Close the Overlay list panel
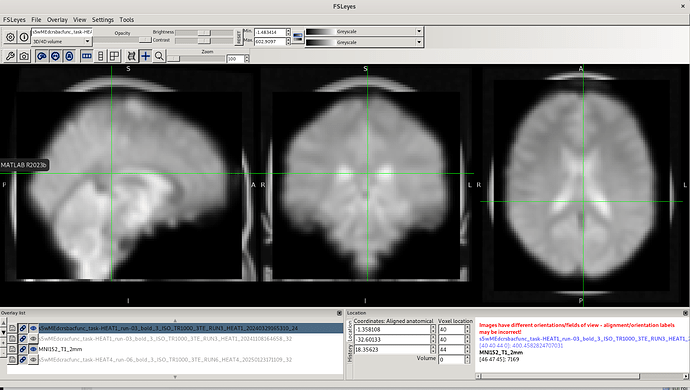Screen dimensions: 690x390 [x=339, y=313]
